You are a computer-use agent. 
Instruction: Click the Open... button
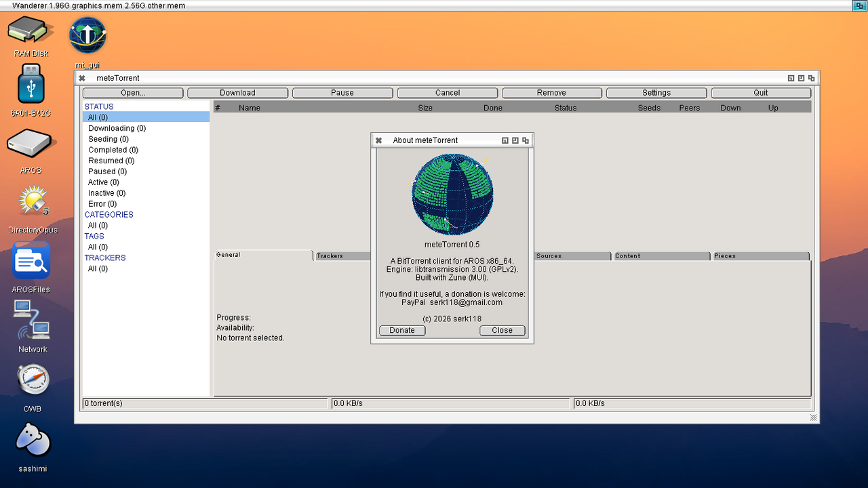point(133,93)
